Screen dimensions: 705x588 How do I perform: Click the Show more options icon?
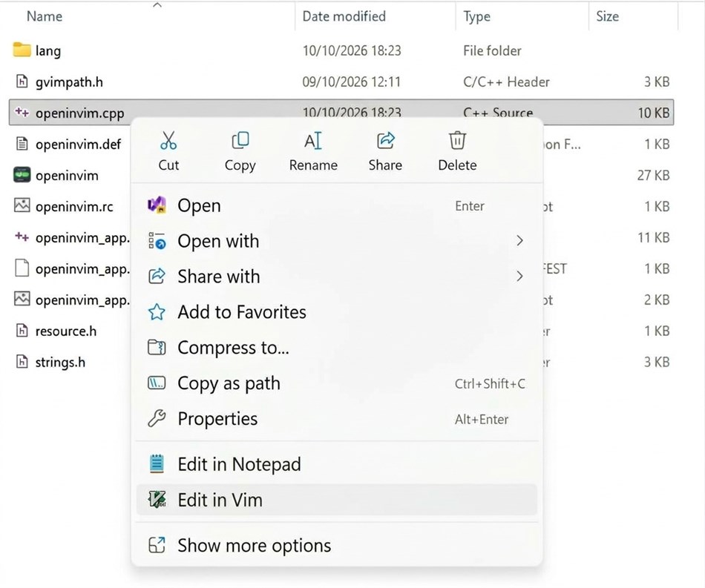pyautogui.click(x=157, y=545)
